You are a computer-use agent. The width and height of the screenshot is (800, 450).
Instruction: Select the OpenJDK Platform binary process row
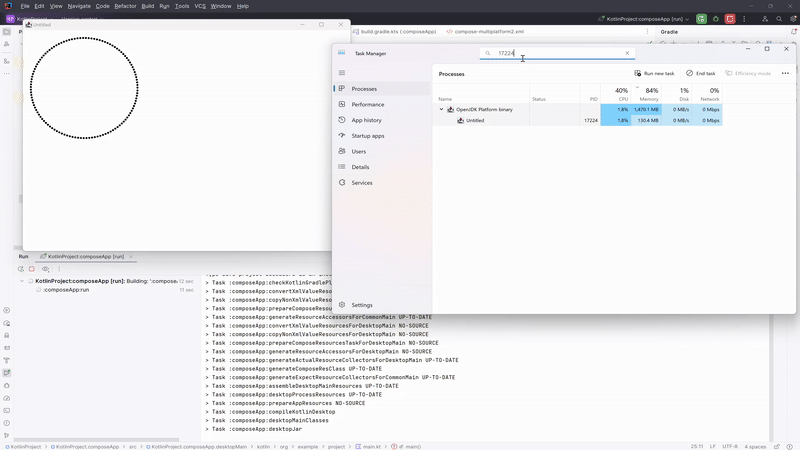click(577, 109)
